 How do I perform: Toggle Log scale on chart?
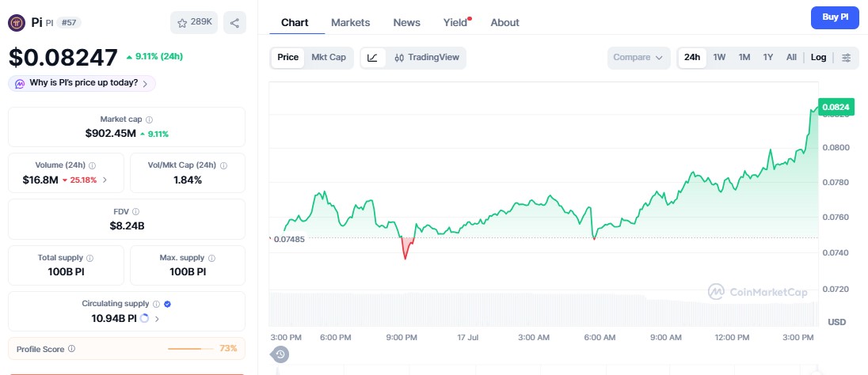pyautogui.click(x=818, y=58)
